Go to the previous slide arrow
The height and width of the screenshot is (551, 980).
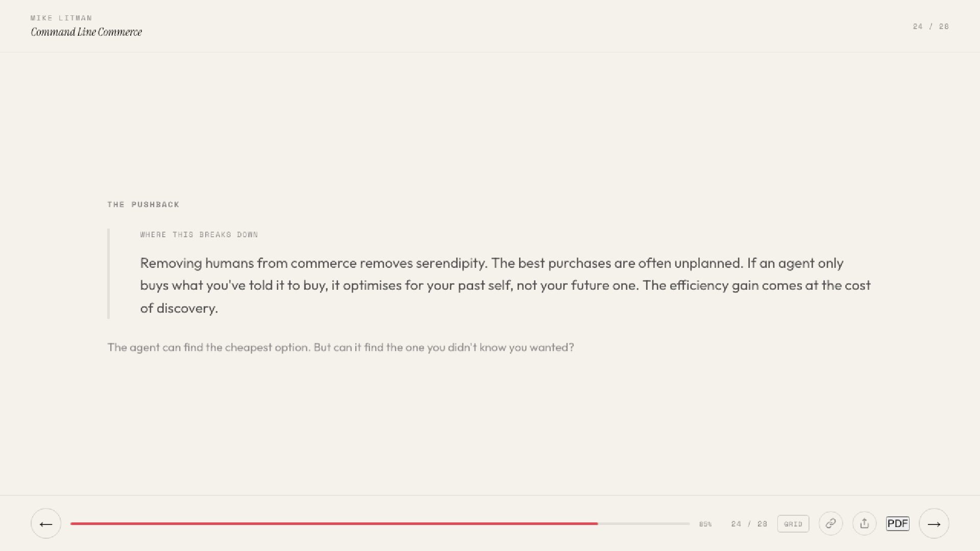point(46,523)
